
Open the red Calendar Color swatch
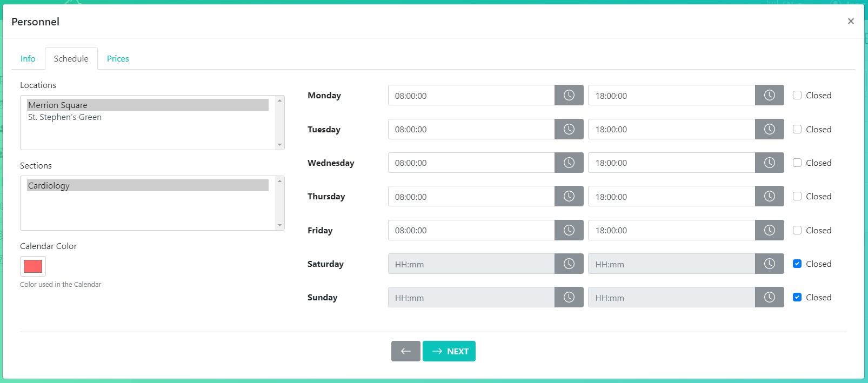(x=33, y=266)
